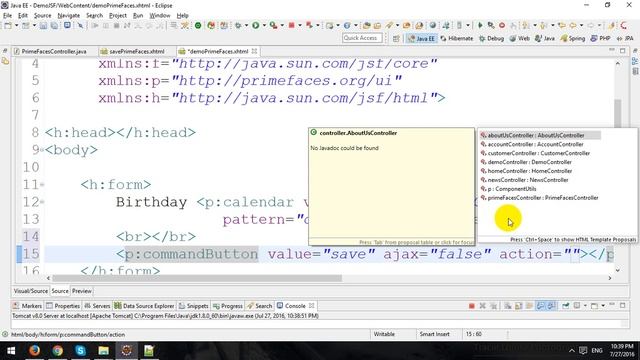Open Skype from the taskbar

80,350
